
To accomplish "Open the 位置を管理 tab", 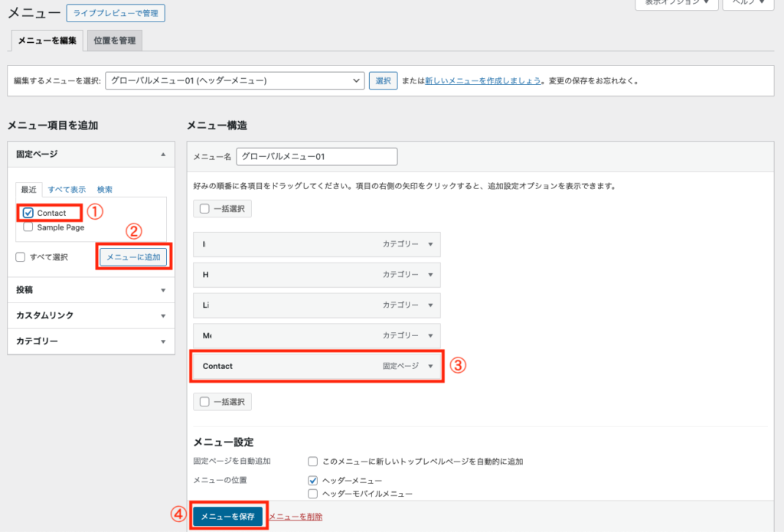I will click(x=115, y=41).
